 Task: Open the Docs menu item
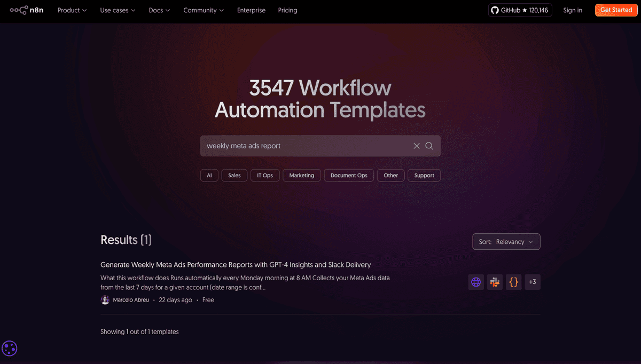(x=159, y=10)
